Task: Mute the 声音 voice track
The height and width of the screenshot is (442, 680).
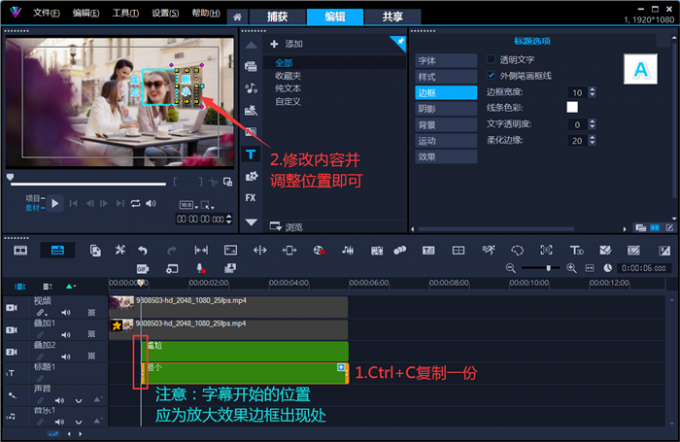Action: click(x=59, y=400)
